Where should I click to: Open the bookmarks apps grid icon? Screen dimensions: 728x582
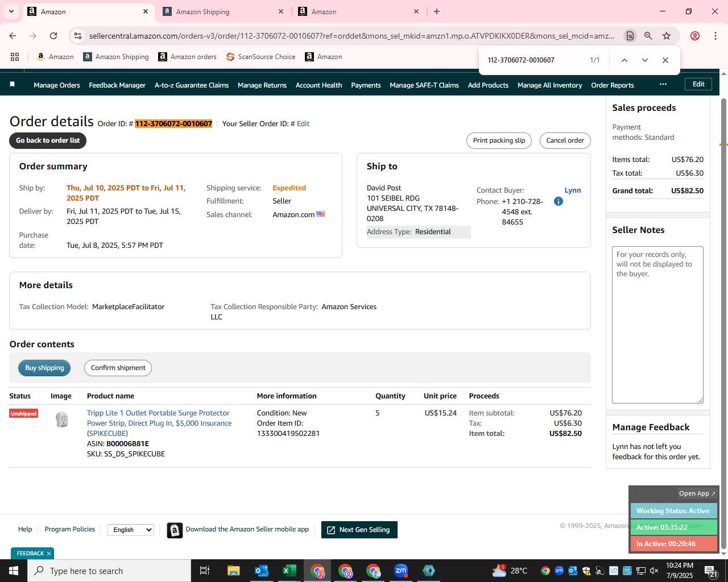coord(15,57)
